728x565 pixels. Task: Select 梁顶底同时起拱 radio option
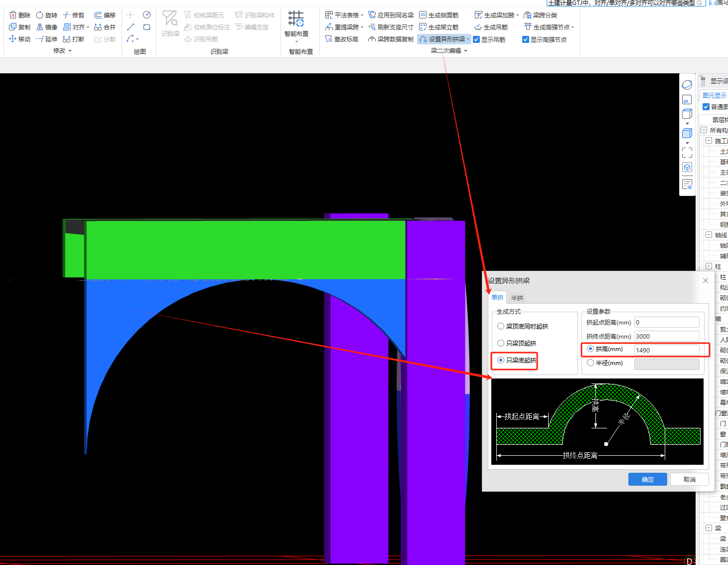tap(501, 326)
